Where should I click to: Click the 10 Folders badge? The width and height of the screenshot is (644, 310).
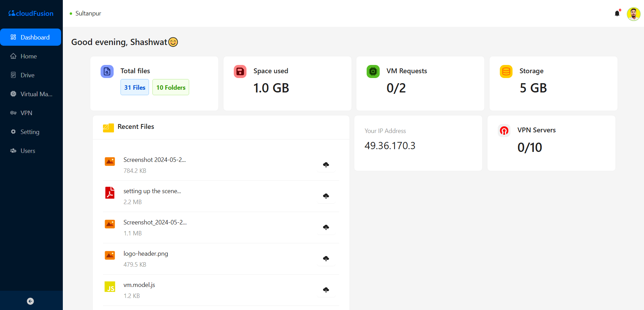171,87
